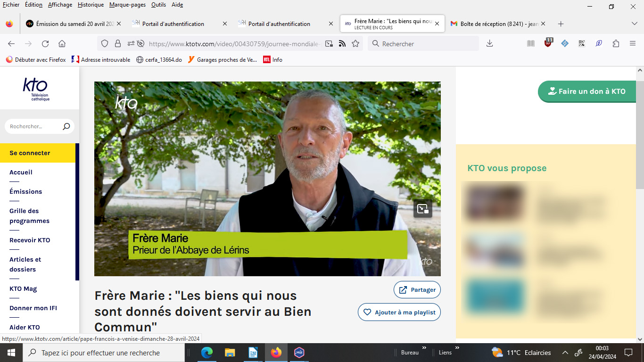Expand the Liens toolbar chevron
Viewport: 644px width, 362px height.
click(456, 348)
